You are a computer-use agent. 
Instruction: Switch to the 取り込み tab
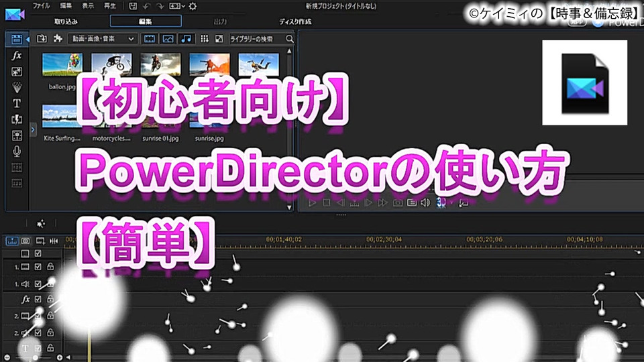66,21
